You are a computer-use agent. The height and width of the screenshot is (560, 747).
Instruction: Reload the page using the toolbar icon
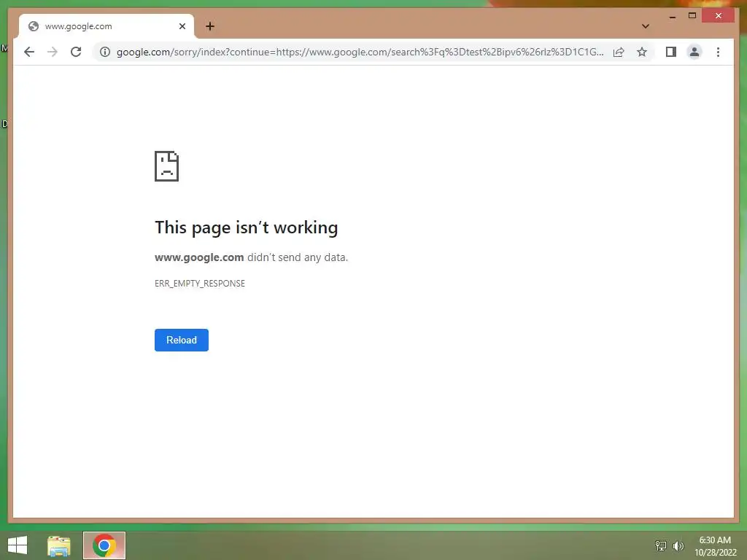[x=76, y=52]
